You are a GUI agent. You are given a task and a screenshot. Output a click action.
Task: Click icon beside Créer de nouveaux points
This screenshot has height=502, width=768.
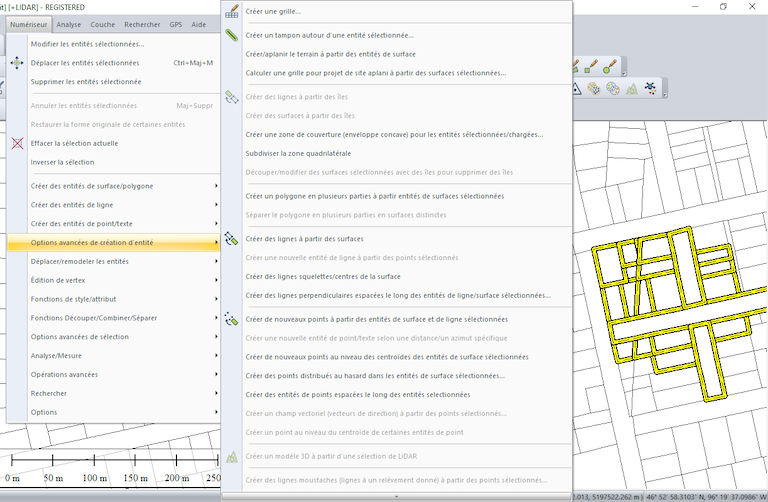tap(232, 319)
